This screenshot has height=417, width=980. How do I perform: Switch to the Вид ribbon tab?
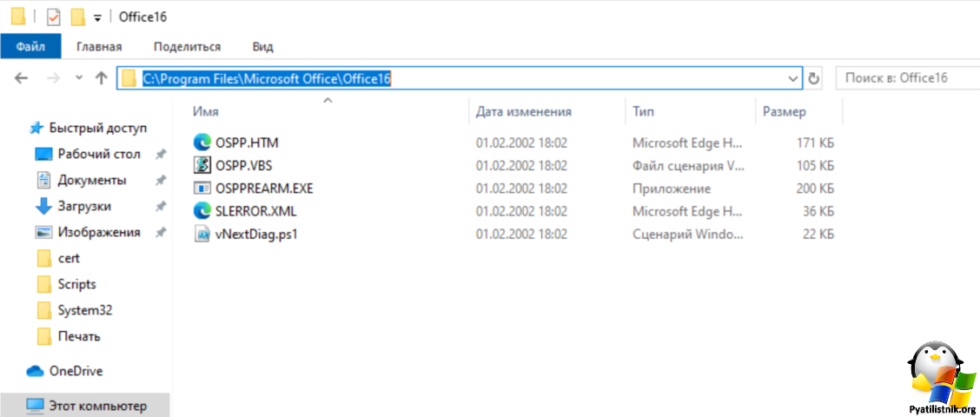pyautogui.click(x=262, y=47)
